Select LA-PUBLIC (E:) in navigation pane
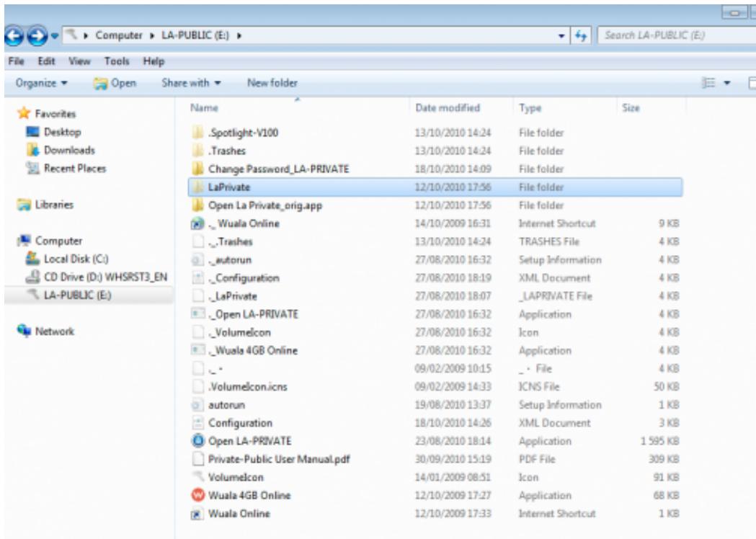756x539 pixels. pos(77,295)
